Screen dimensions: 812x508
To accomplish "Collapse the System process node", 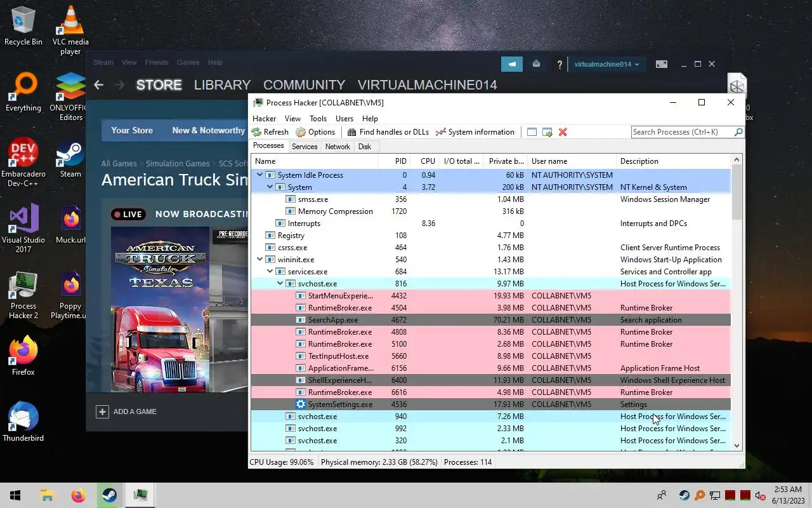I will [x=270, y=187].
